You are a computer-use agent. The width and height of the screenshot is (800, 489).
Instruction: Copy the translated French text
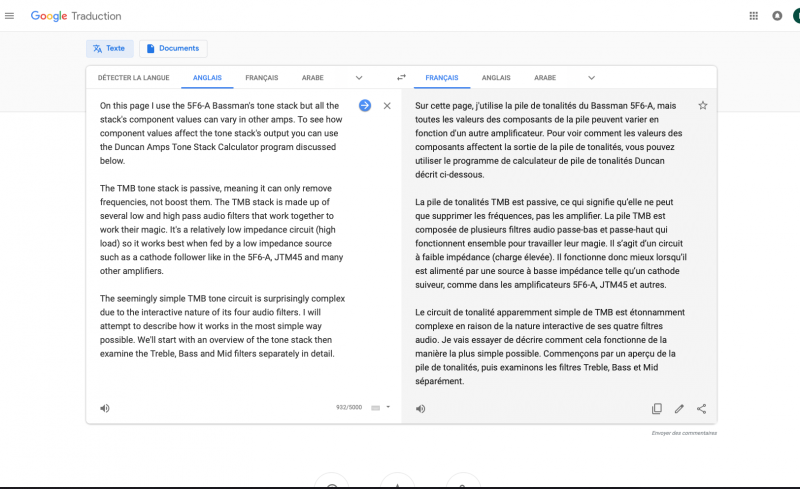(x=657, y=408)
